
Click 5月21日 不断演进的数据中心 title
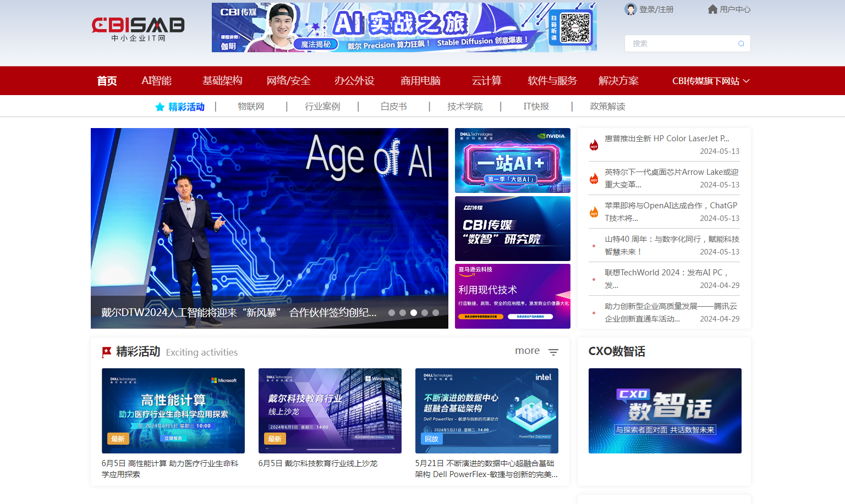(x=486, y=469)
